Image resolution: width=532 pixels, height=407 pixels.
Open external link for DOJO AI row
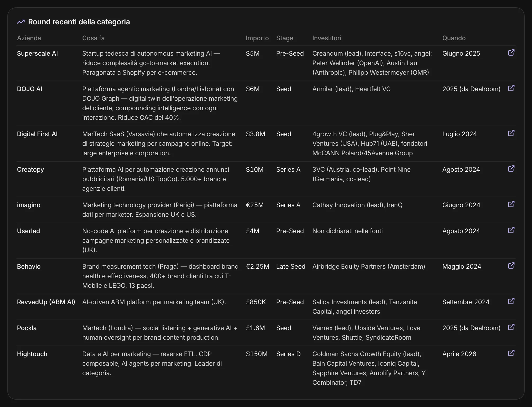pos(511,88)
